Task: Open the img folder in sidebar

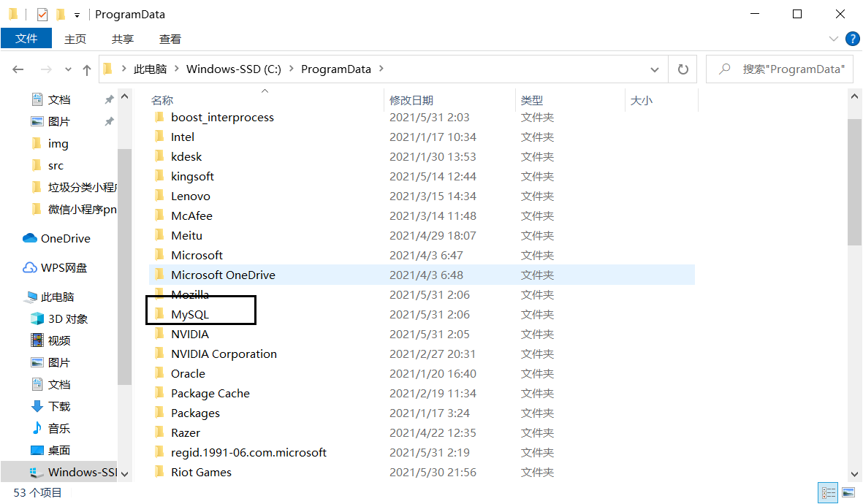Action: [57, 144]
